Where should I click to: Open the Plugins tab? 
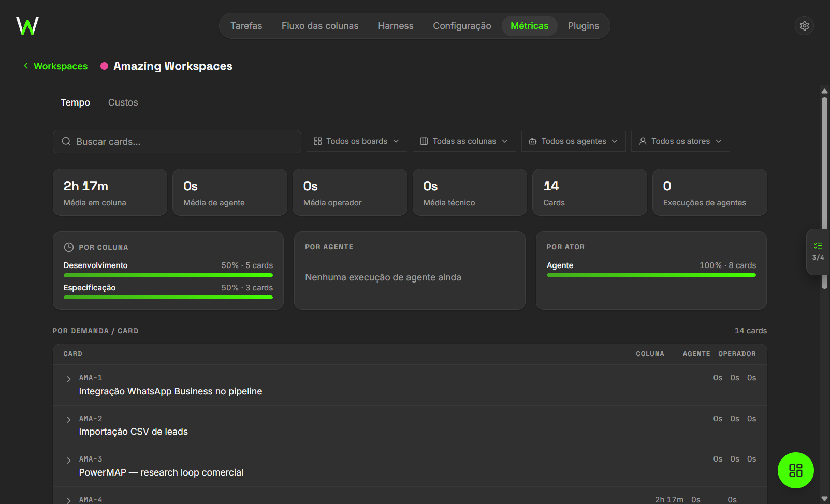click(x=583, y=26)
